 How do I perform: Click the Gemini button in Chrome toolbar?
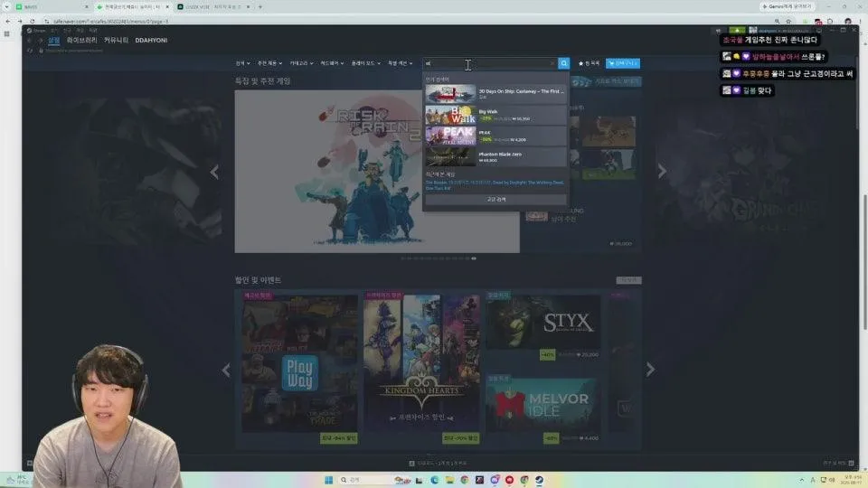click(x=788, y=6)
